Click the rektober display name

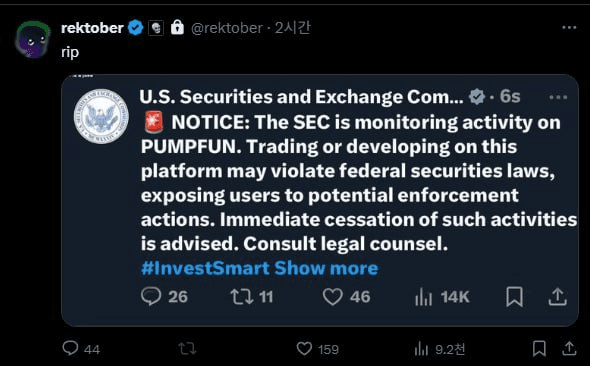[92, 28]
